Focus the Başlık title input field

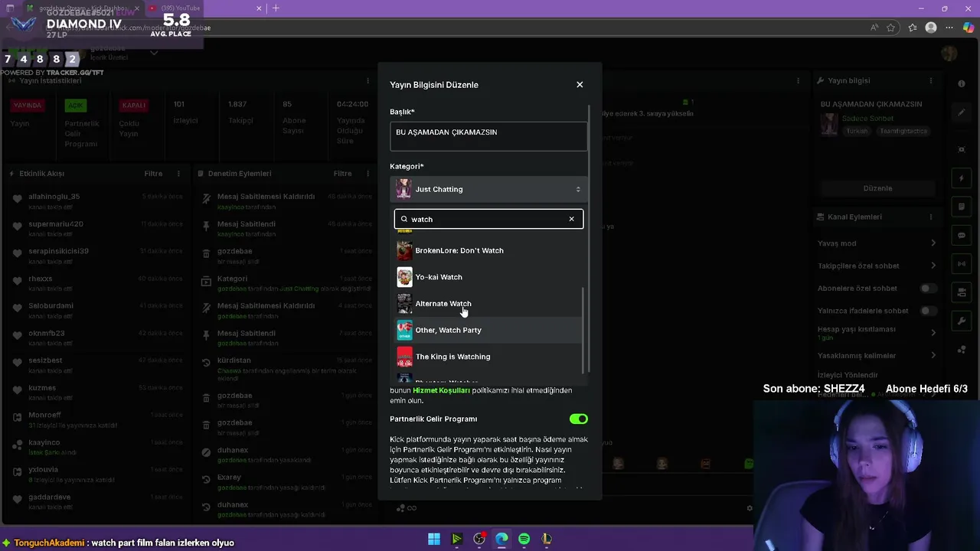coord(488,136)
